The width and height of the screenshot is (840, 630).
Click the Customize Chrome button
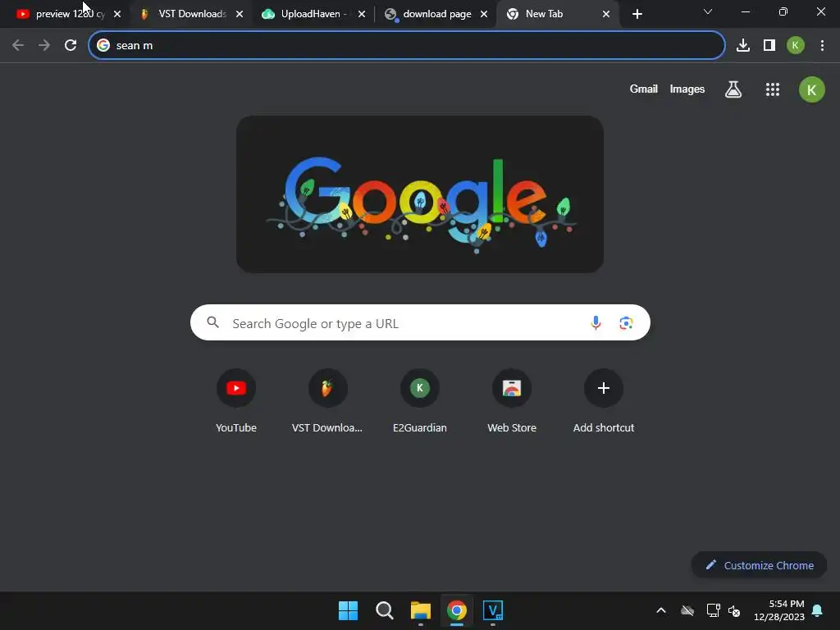tap(759, 565)
